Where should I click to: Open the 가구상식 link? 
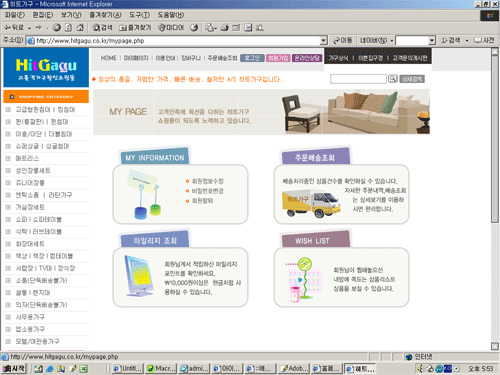(x=338, y=58)
